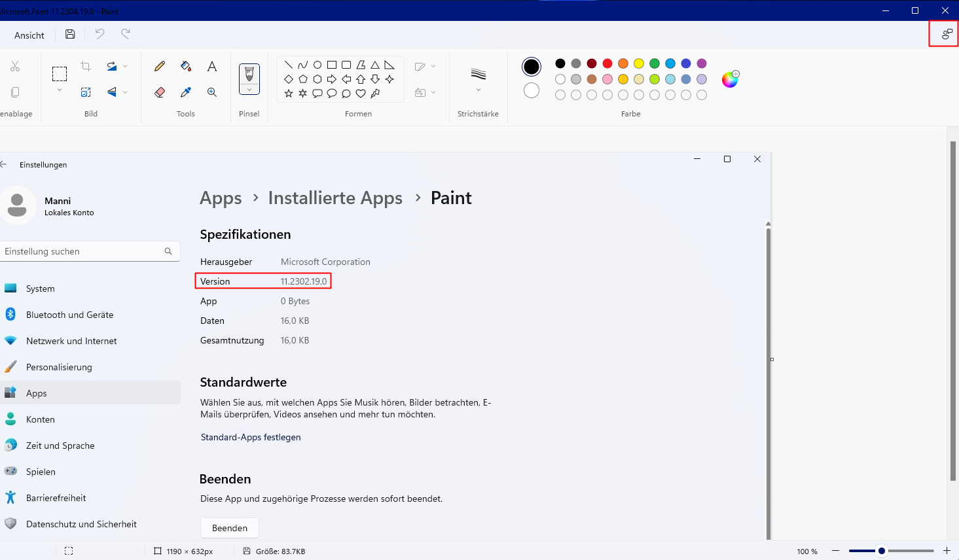Screen dimensions: 959x560
Task: Click the Undo arrow
Action: 100,34
